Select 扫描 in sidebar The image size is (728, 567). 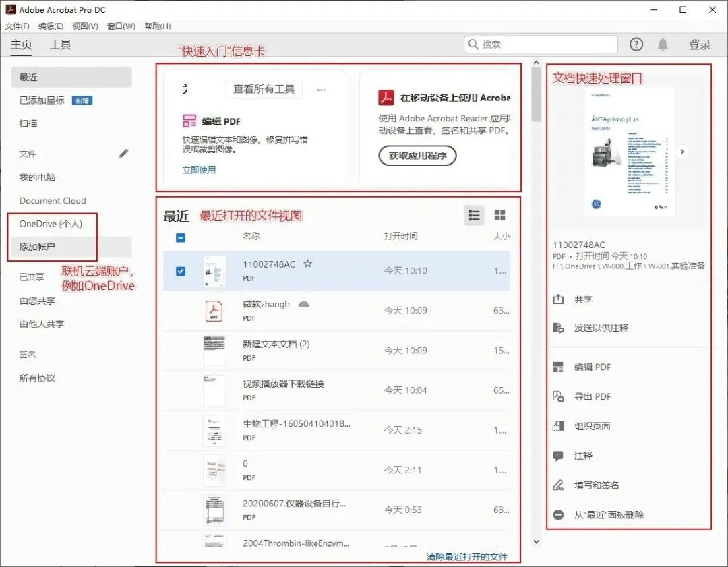coord(28,123)
